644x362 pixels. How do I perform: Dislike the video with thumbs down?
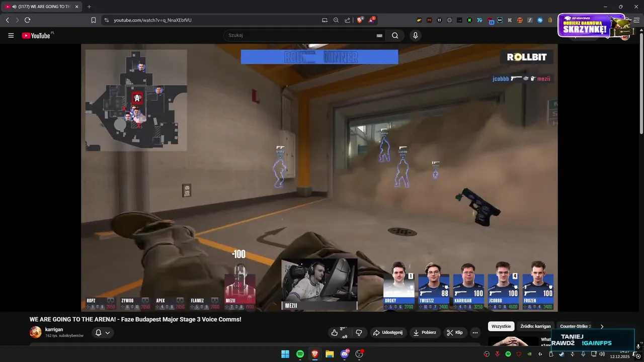[359, 332]
